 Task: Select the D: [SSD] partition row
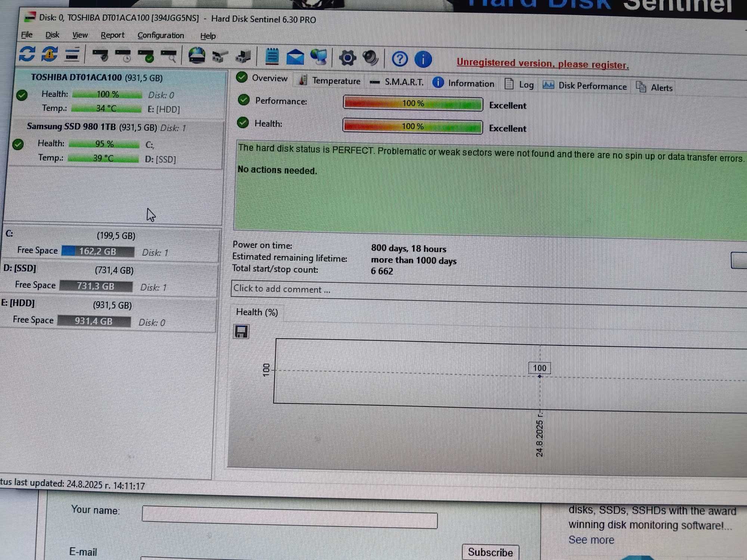coord(109,279)
